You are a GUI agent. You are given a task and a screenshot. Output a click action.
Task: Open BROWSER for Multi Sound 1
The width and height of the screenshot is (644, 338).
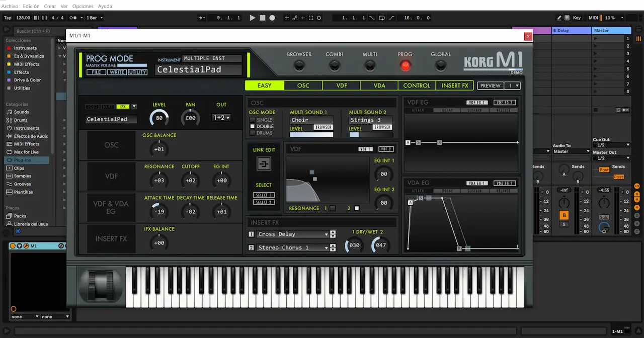pos(324,127)
